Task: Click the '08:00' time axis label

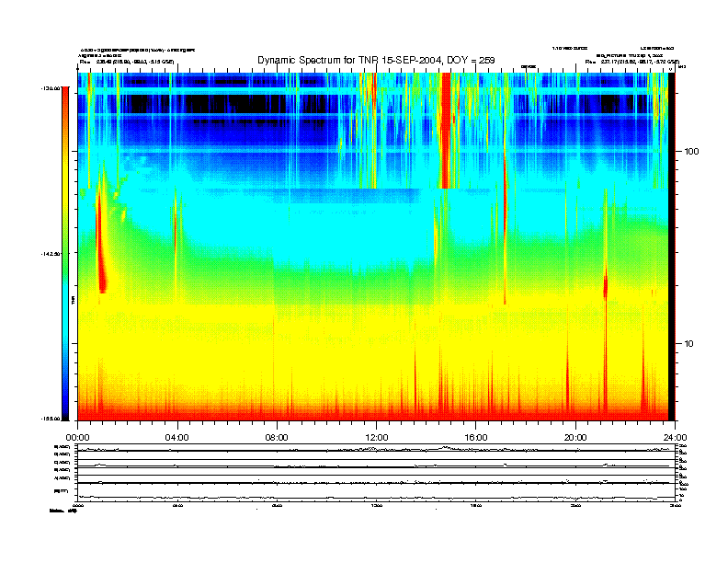Action: [x=277, y=438]
